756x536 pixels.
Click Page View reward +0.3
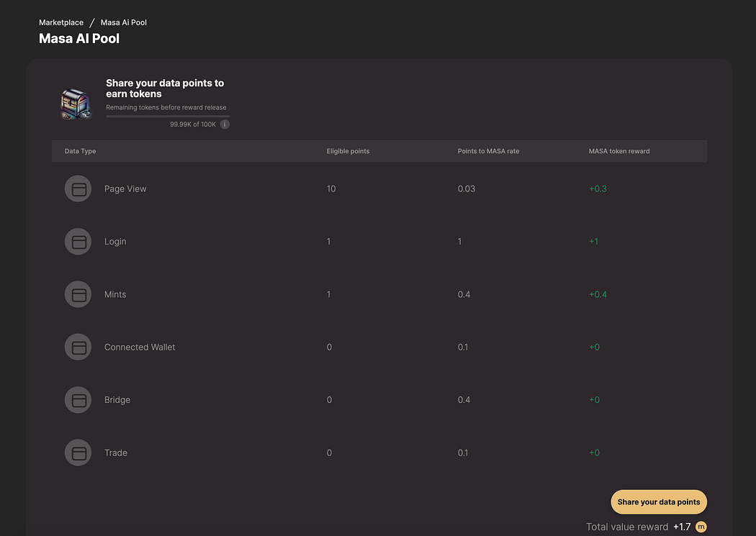click(x=598, y=188)
